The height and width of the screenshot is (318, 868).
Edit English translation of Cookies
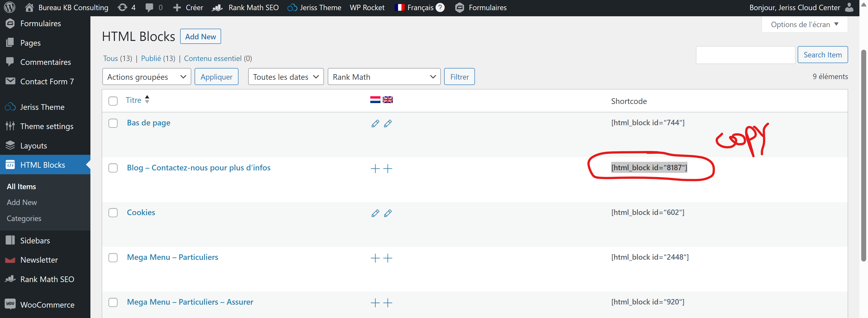tap(388, 213)
